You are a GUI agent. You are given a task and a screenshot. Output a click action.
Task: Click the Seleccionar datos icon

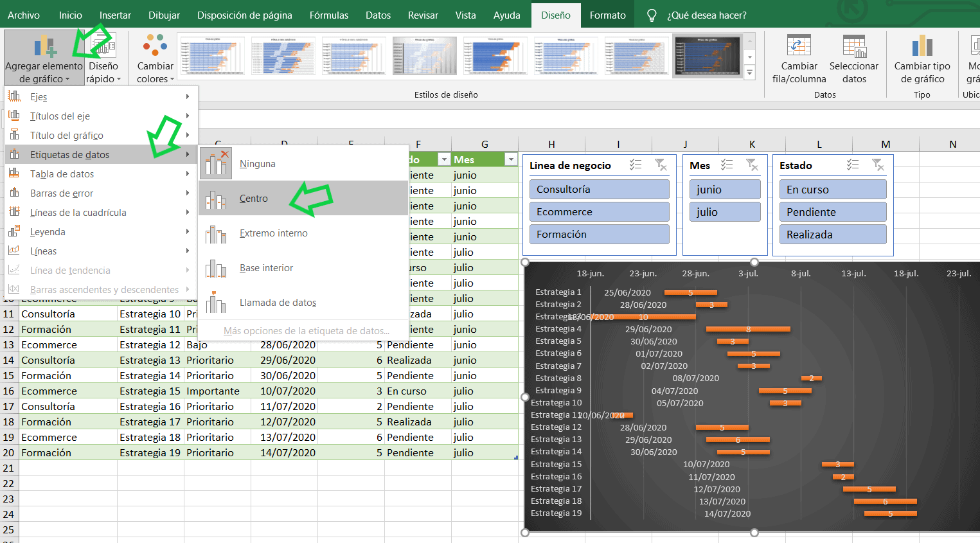pyautogui.click(x=854, y=46)
